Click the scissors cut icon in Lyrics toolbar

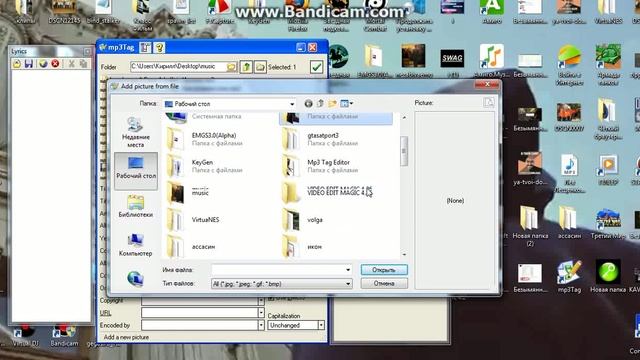coord(71,64)
